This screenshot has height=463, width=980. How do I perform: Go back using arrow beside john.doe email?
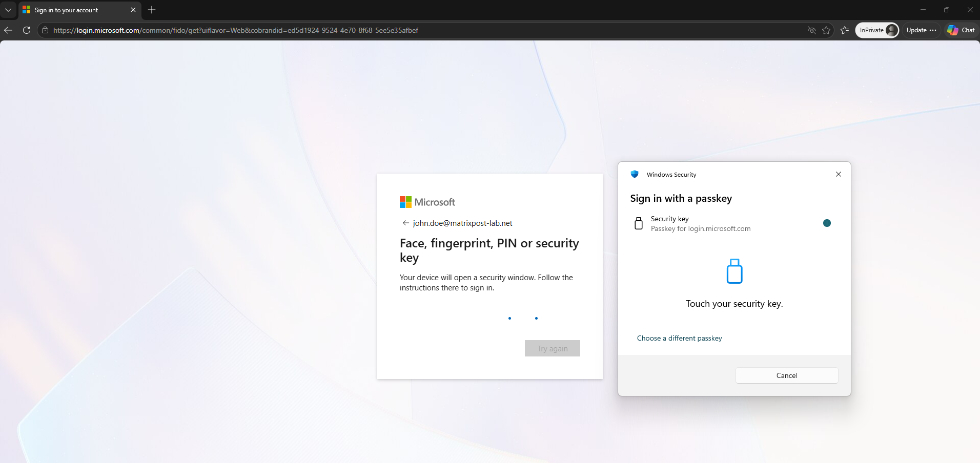coord(406,223)
